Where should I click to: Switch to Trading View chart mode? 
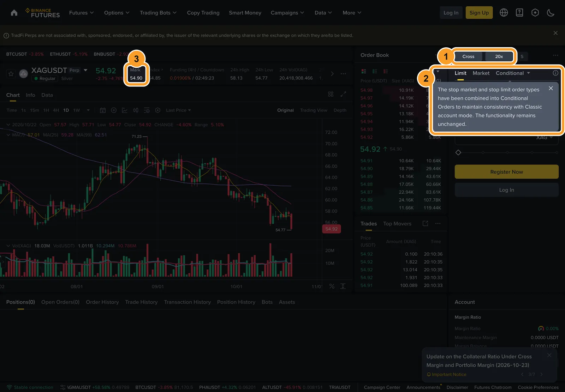pos(314,110)
